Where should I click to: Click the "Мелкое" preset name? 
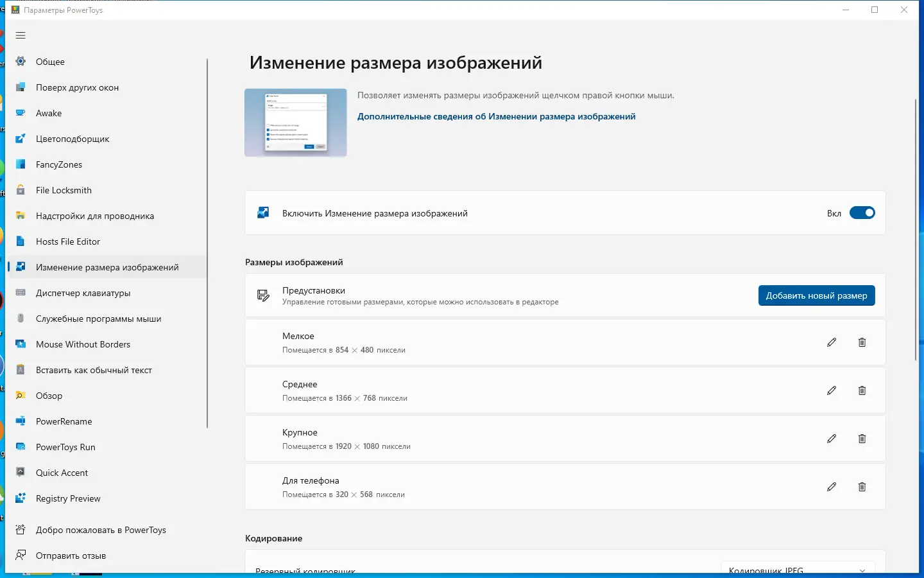[298, 336]
